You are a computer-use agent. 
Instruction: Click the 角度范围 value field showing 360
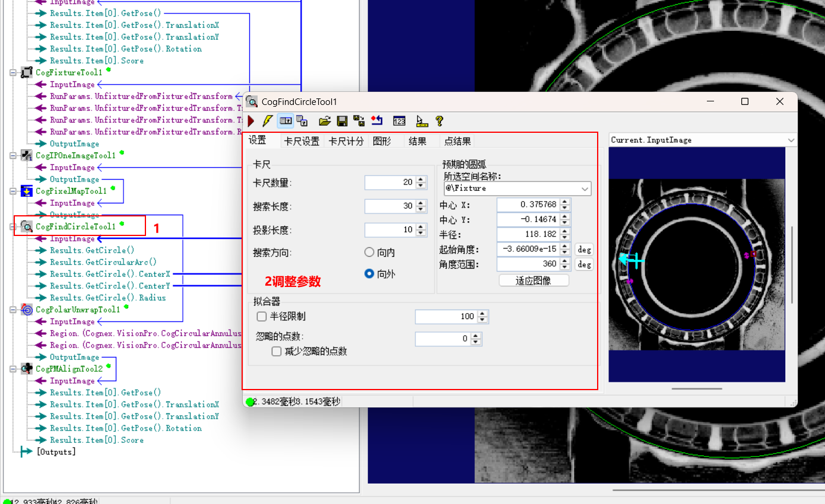(528, 264)
